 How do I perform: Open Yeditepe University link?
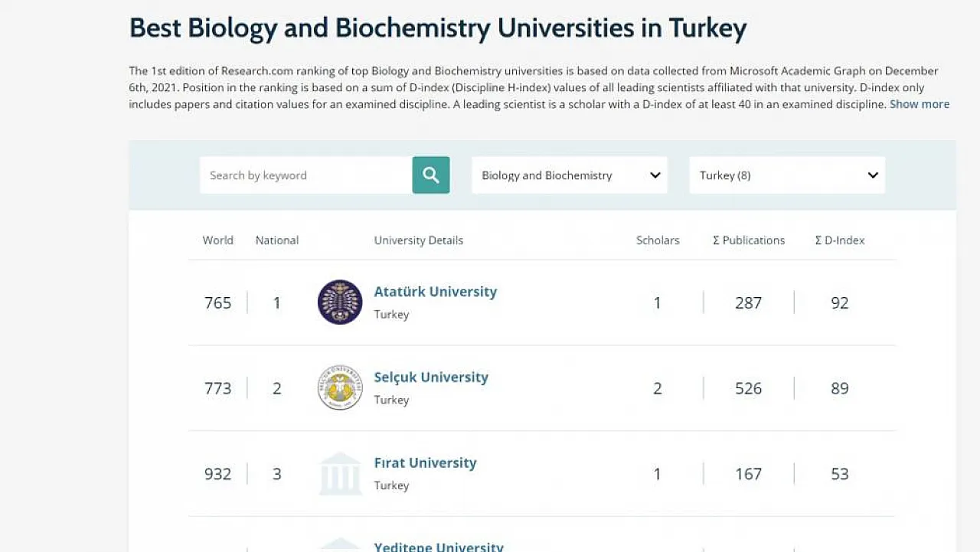[x=439, y=547]
